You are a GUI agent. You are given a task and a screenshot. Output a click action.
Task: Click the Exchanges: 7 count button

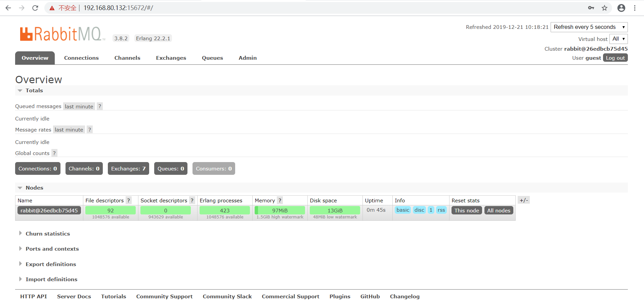click(x=128, y=169)
